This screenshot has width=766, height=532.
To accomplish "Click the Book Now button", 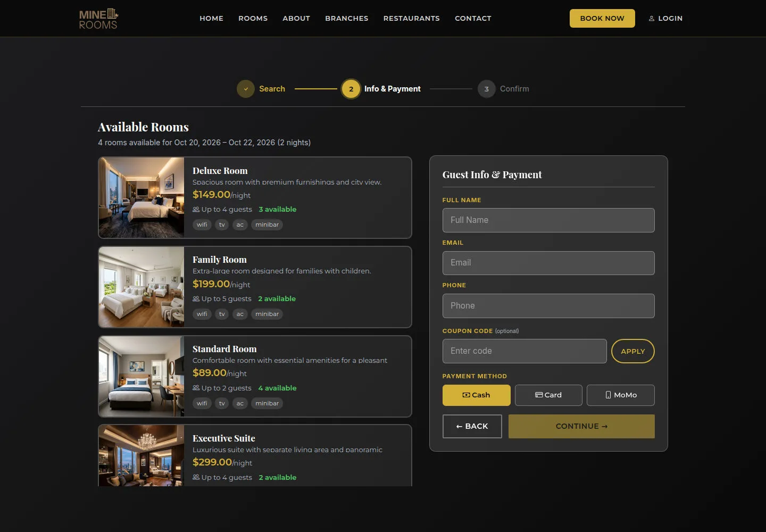I will coord(602,18).
